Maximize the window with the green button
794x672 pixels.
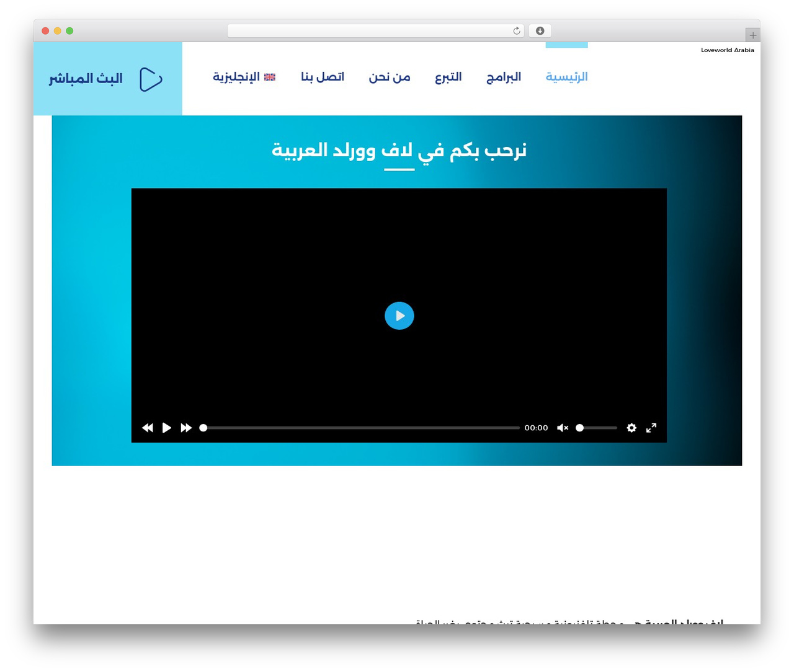(x=69, y=31)
